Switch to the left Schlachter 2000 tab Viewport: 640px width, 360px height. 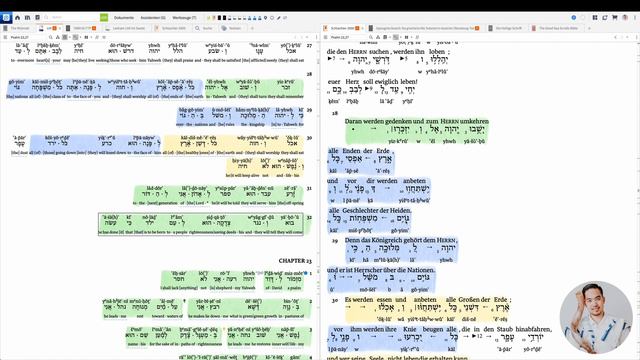170,28
